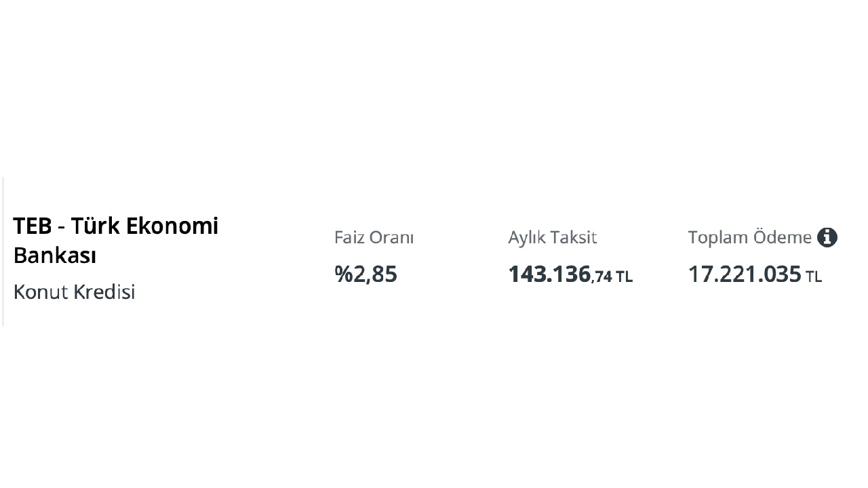Click the percent sign before 2,85
The image size is (868, 488).
(x=342, y=274)
